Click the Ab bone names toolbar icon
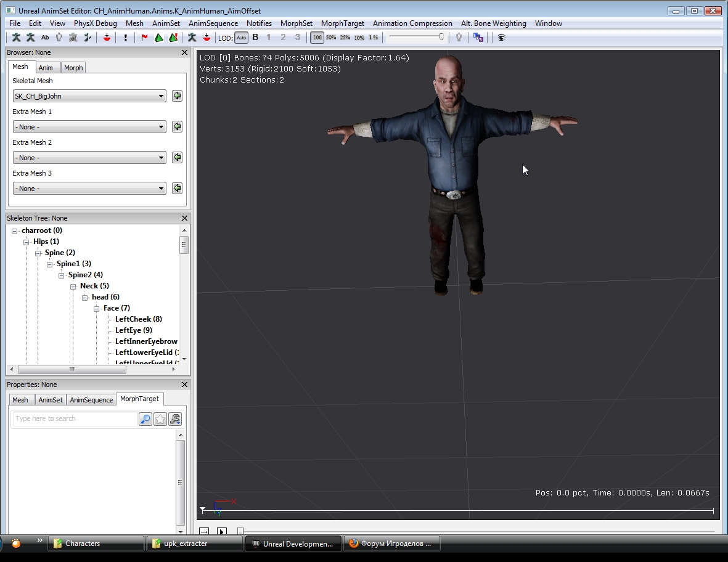 pyautogui.click(x=45, y=38)
